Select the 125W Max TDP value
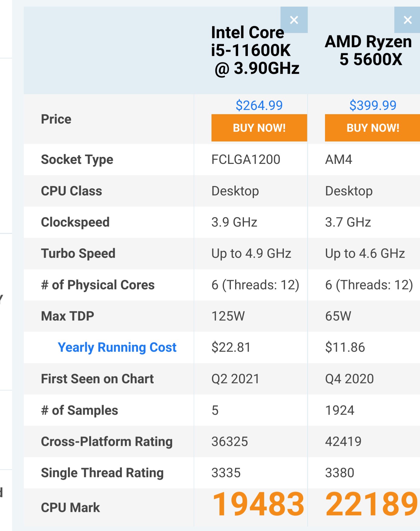The height and width of the screenshot is (531, 420). tap(228, 316)
